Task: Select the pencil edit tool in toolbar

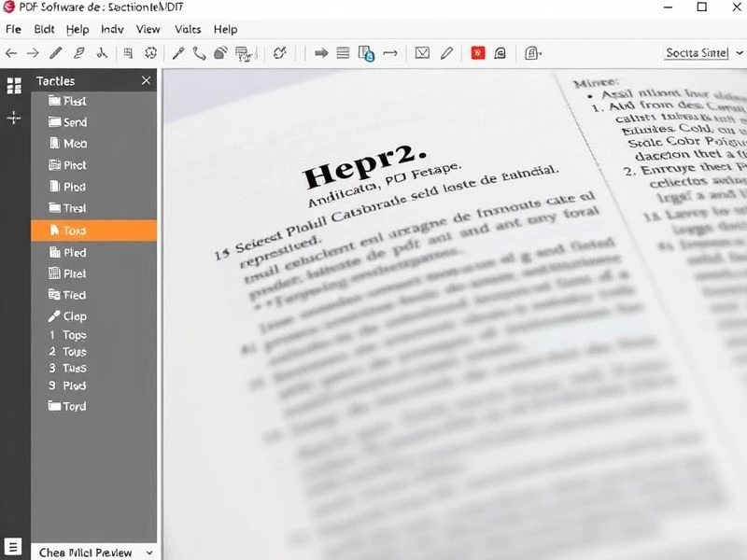Action: (56, 53)
